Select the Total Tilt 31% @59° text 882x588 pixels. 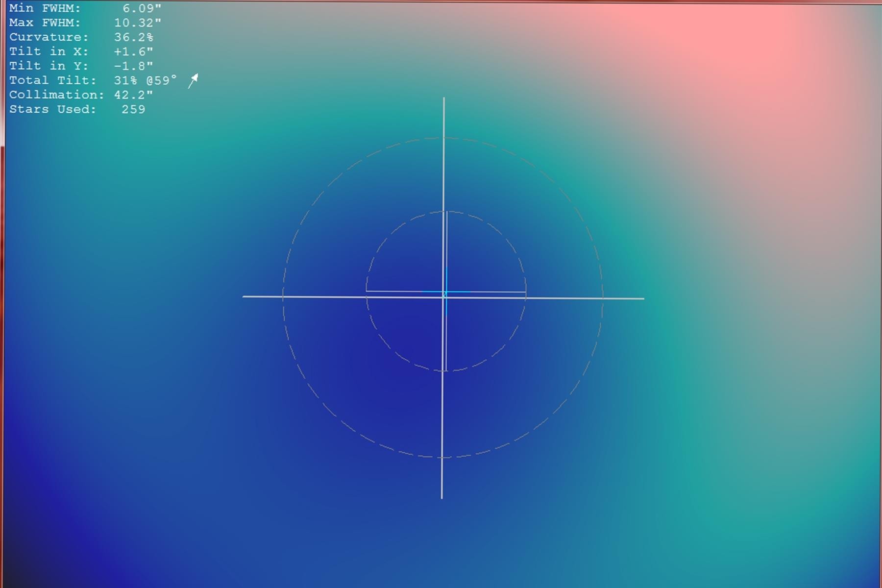pos(93,80)
